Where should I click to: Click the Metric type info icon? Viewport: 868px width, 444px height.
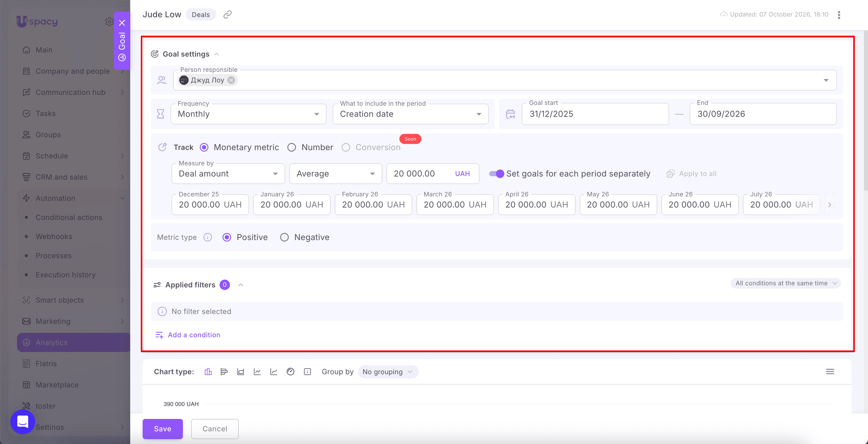click(x=207, y=237)
